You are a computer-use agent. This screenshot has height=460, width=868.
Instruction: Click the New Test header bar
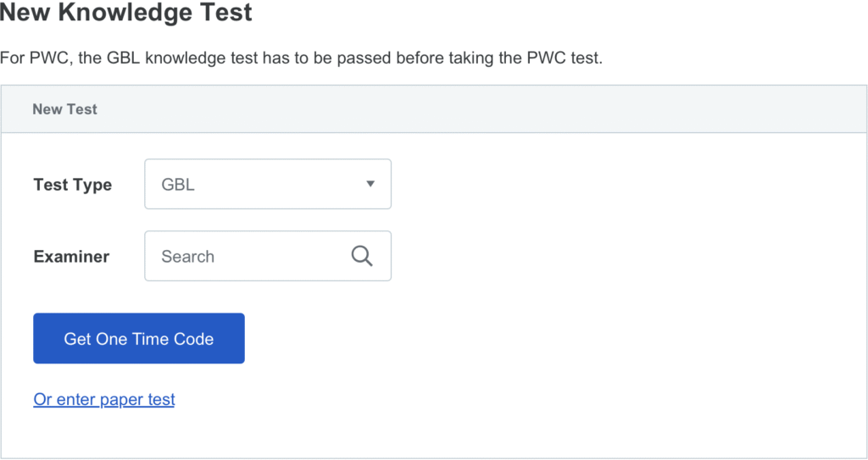click(434, 109)
